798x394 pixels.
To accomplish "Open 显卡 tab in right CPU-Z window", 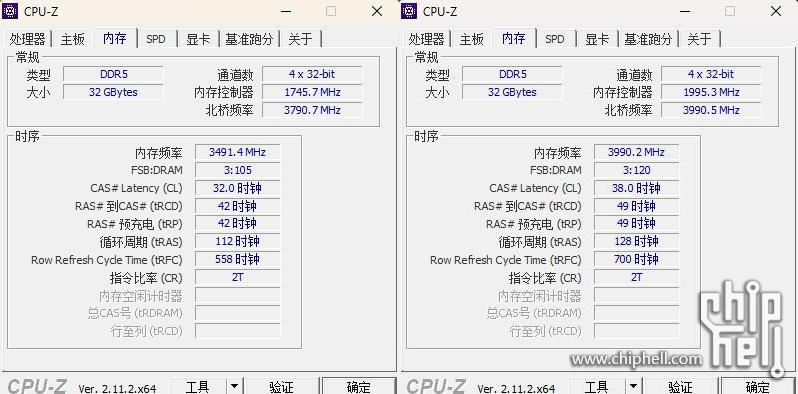I will (x=597, y=39).
